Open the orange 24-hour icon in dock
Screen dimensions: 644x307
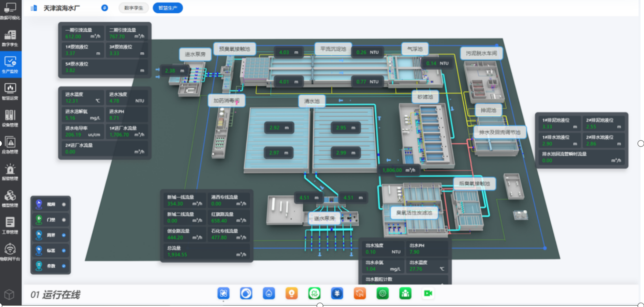tap(360, 294)
